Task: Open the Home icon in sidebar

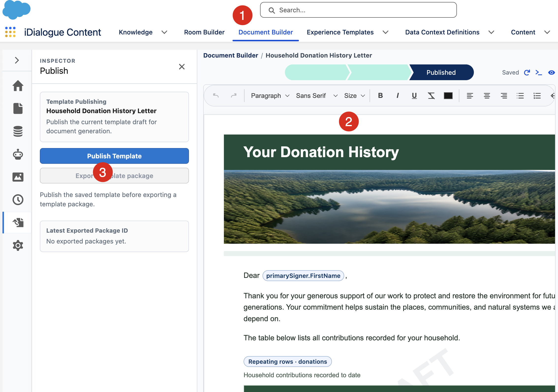Action: point(18,86)
